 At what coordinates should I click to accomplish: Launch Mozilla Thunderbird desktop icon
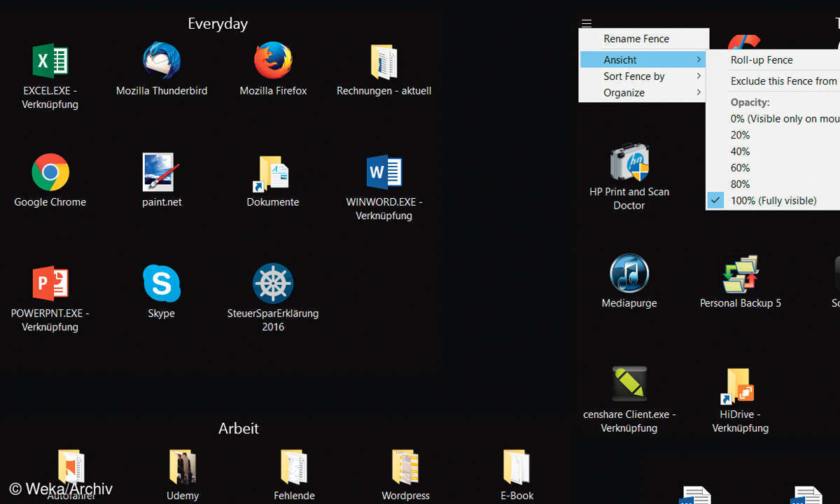click(162, 61)
